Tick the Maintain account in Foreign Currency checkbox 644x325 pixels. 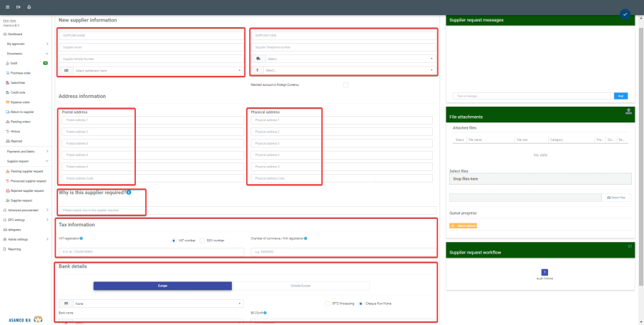346,84
